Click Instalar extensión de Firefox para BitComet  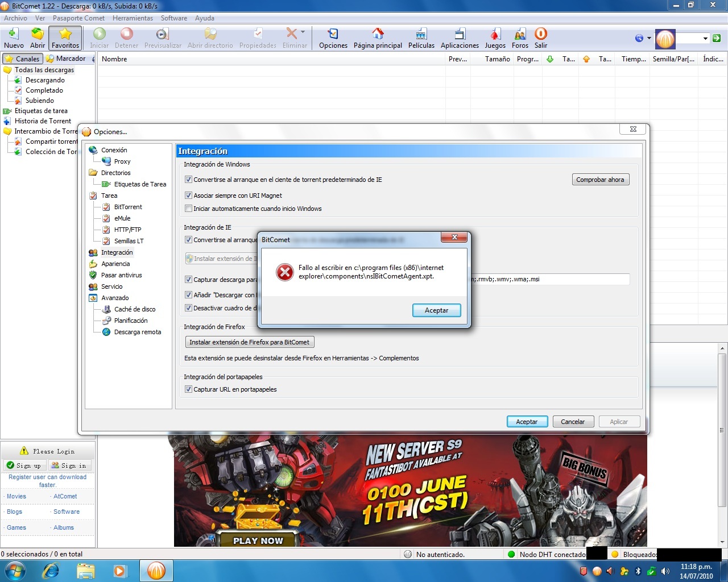click(x=249, y=342)
